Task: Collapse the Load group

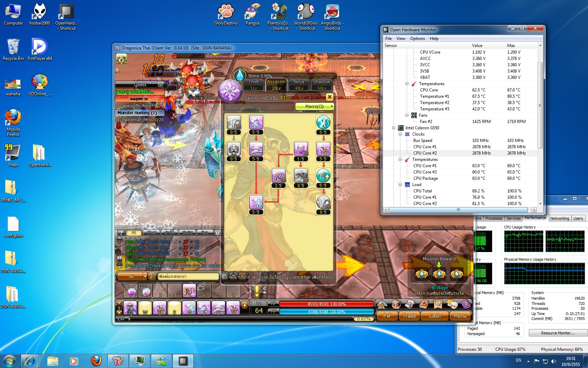Action: 400,185
